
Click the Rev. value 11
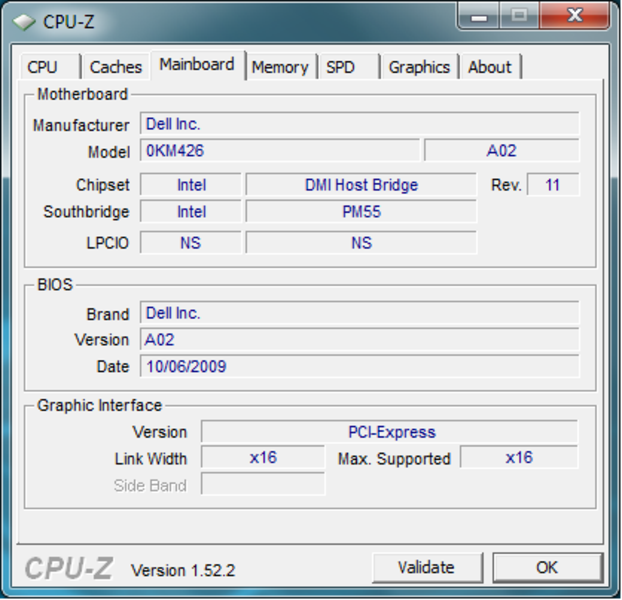pyautogui.click(x=553, y=184)
